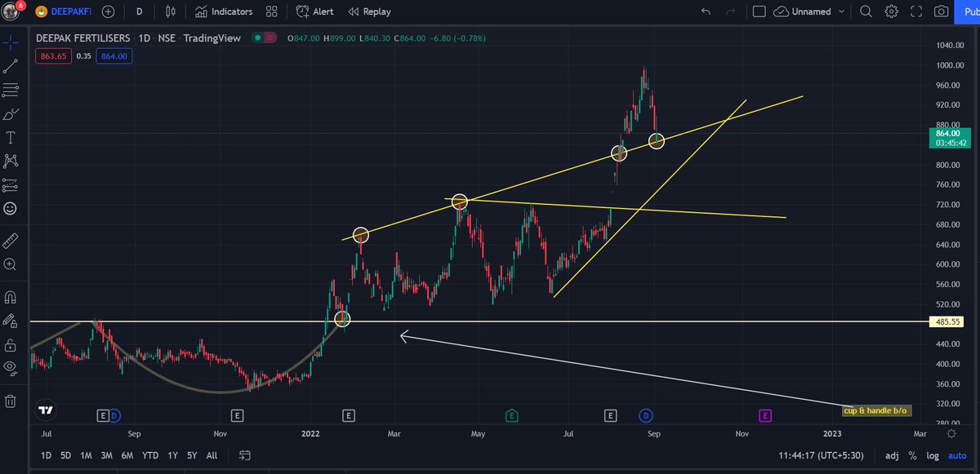Select the ruler measure tool
Viewport: 980px width, 474px height.
(x=11, y=241)
